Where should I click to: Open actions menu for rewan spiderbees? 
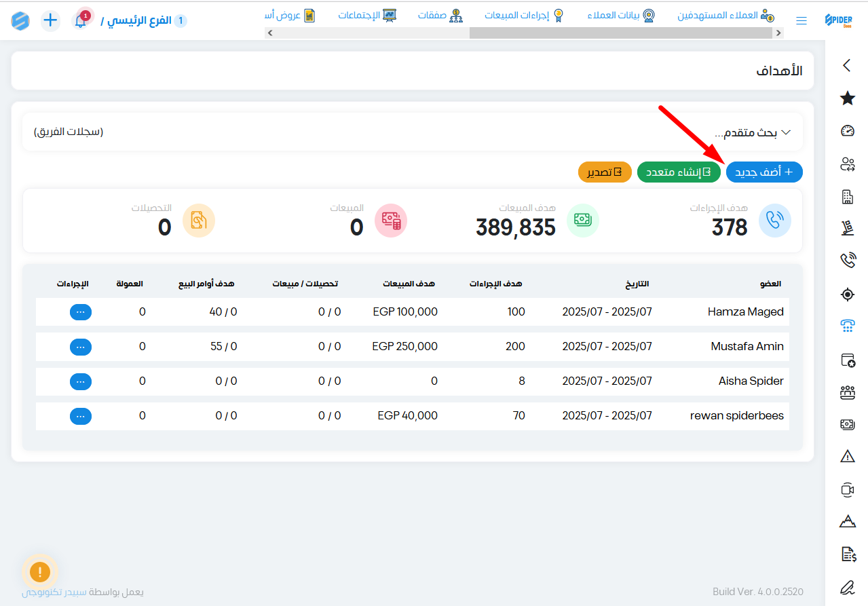[x=81, y=416]
